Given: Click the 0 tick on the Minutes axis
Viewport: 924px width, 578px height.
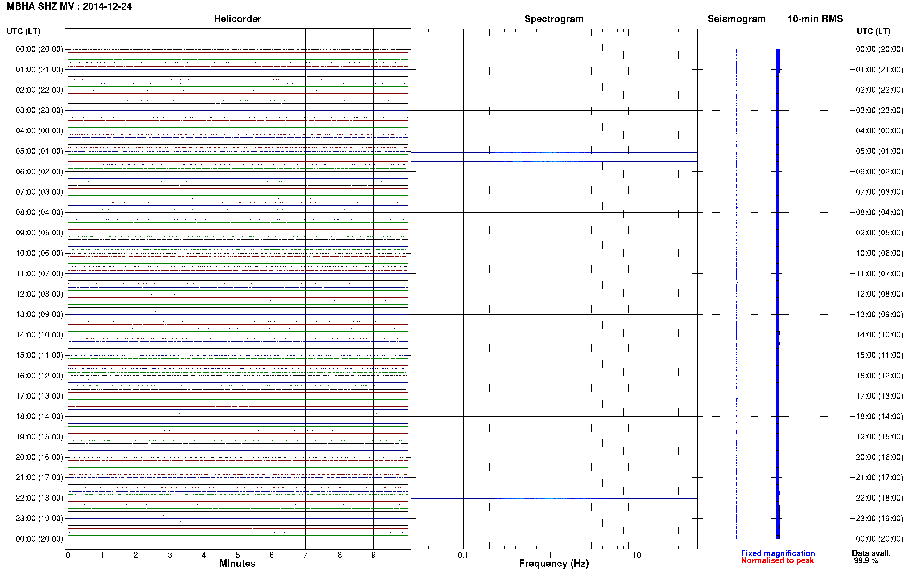Looking at the screenshot, I should [x=68, y=555].
